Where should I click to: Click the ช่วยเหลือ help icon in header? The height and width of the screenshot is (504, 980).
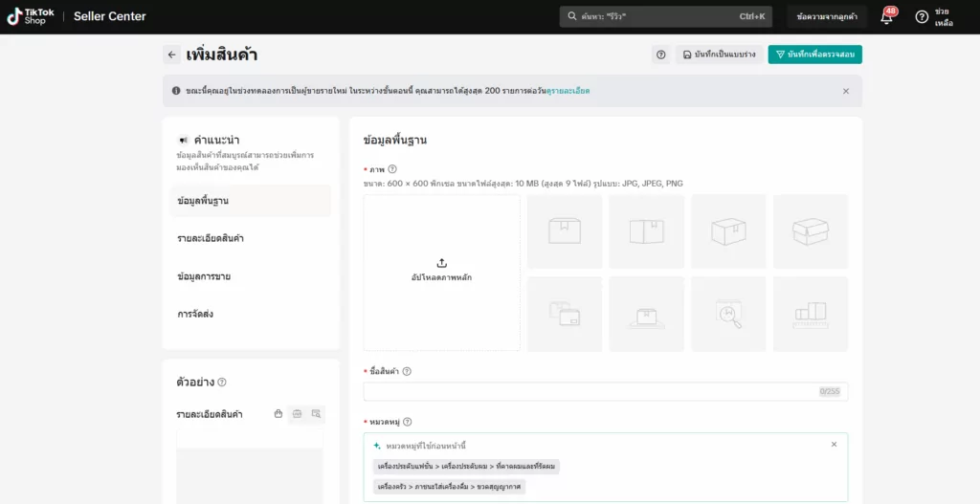click(922, 17)
